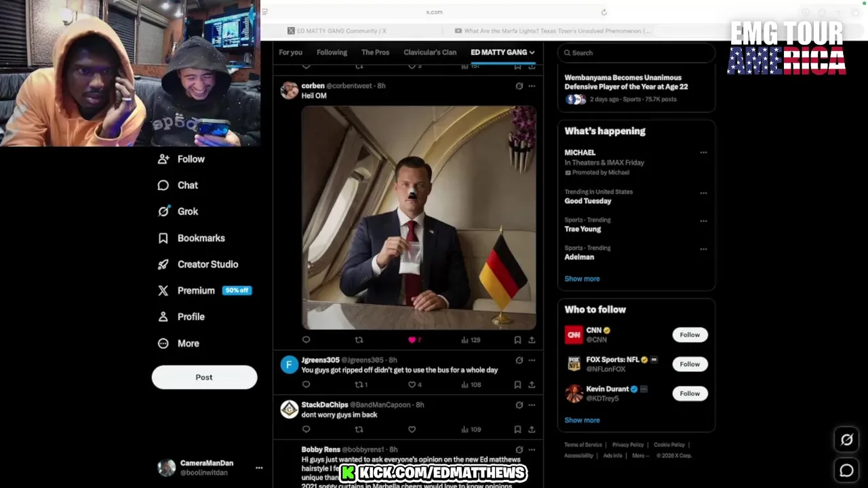Reply to StackDaChips's post
This screenshot has width=868, height=488.
(306, 429)
